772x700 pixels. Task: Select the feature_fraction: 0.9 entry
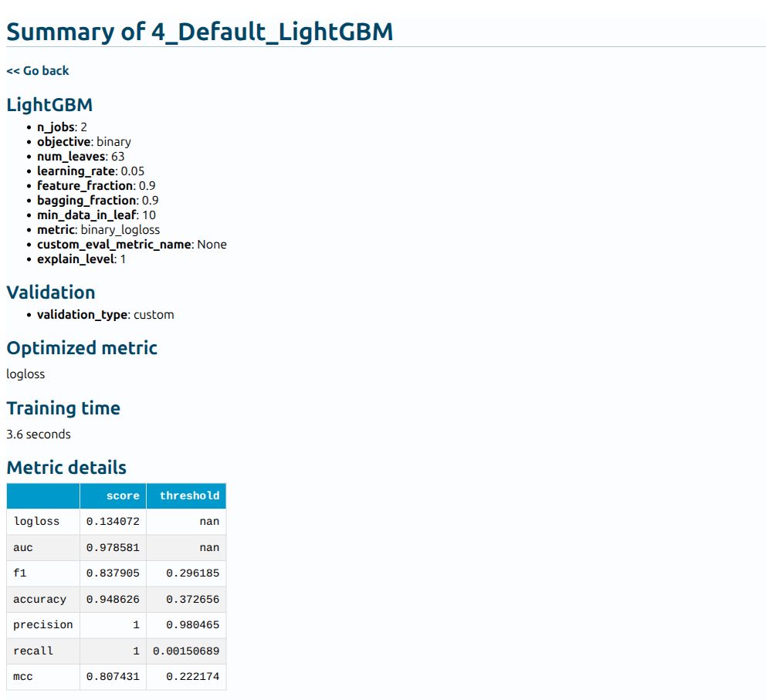point(96,185)
